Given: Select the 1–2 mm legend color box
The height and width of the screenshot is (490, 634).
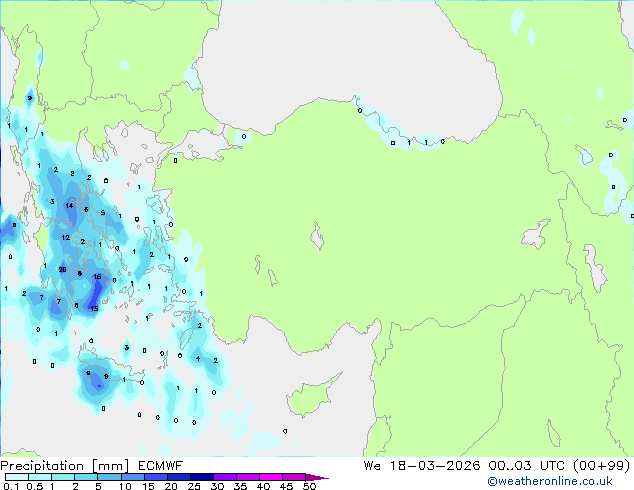Looking at the screenshot, I should [x=63, y=477].
